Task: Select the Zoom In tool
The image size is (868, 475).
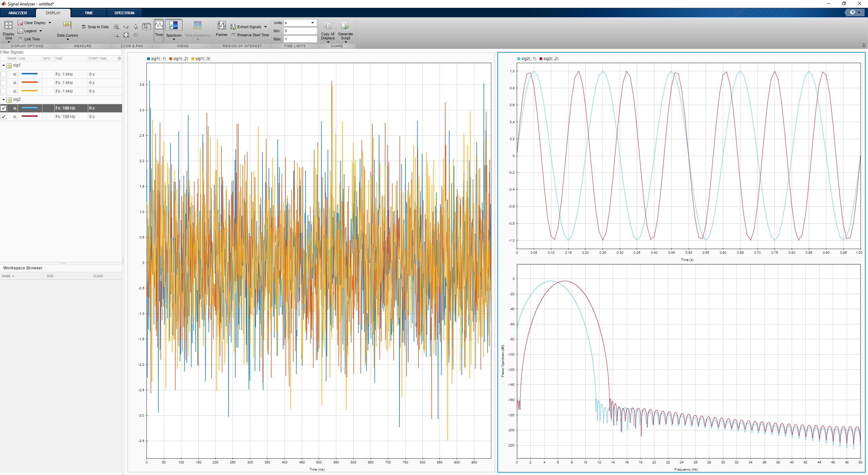Action: (116, 27)
